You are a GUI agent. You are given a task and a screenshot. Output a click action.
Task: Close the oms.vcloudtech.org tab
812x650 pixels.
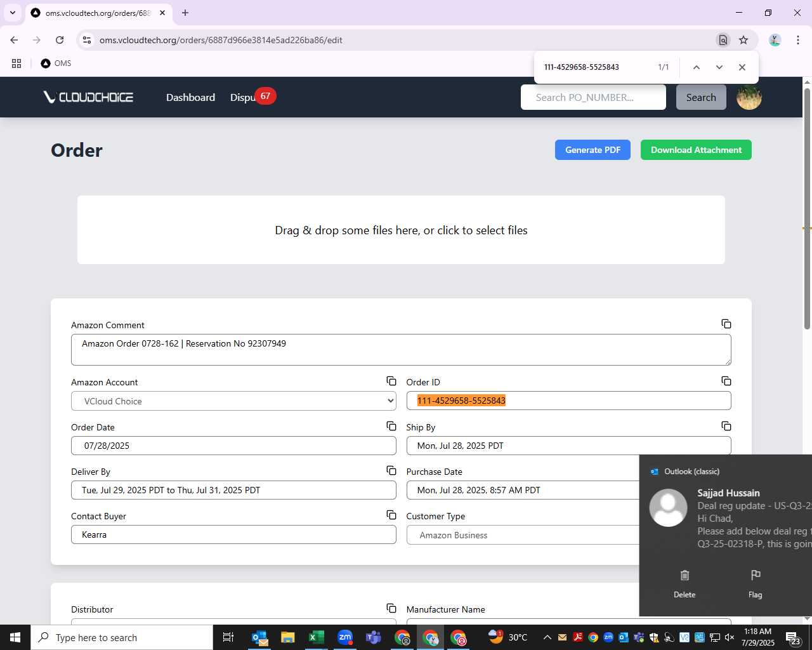(162, 13)
